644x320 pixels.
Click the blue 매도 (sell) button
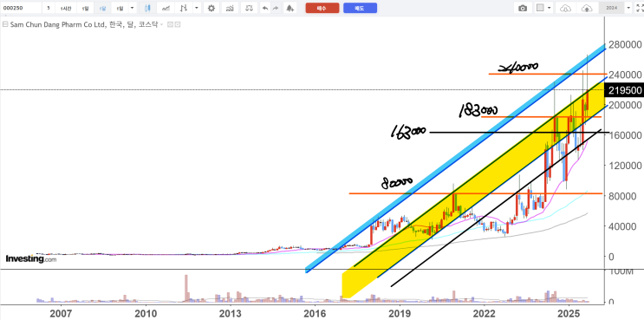click(361, 8)
